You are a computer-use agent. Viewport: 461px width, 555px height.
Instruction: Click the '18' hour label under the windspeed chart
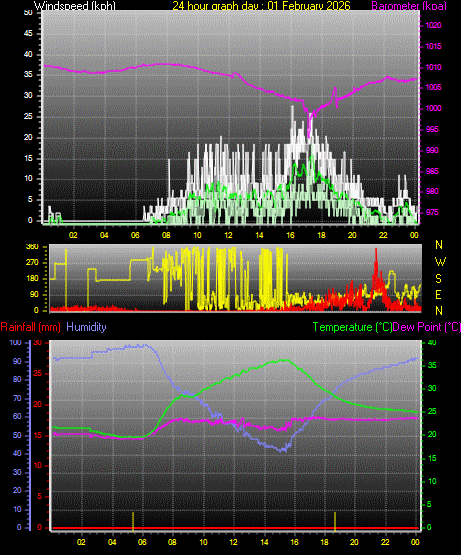pyautogui.click(x=321, y=235)
